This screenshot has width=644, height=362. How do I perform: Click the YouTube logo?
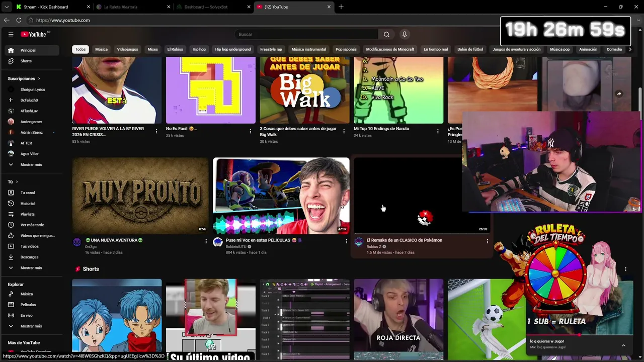pyautogui.click(x=34, y=34)
